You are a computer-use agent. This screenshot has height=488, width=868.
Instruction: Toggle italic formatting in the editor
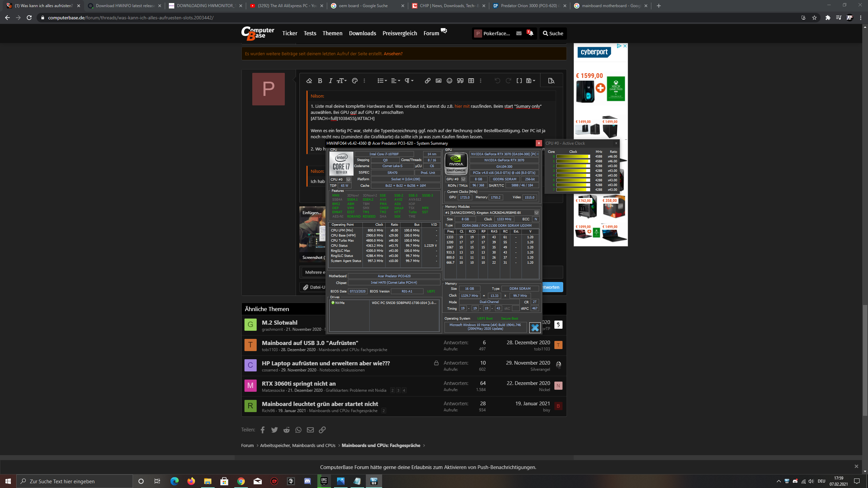(x=331, y=81)
